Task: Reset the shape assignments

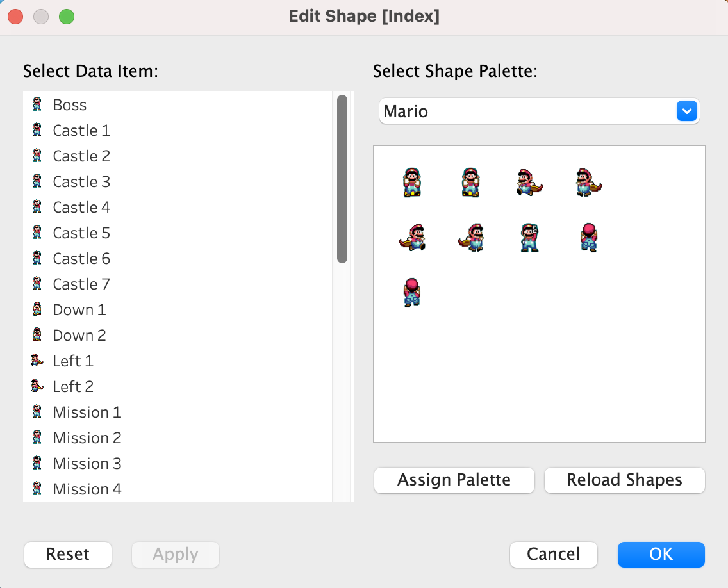Action: click(67, 555)
